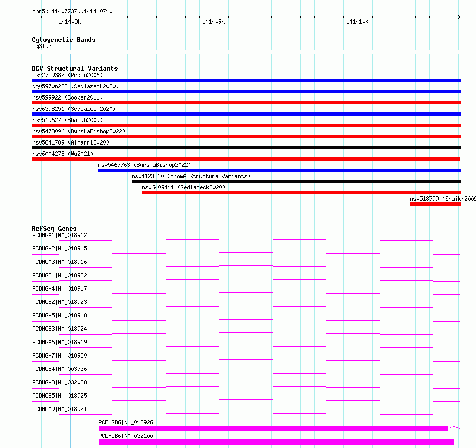Click the PCDHGB6|NM_018926 gene label

pyautogui.click(x=126, y=422)
